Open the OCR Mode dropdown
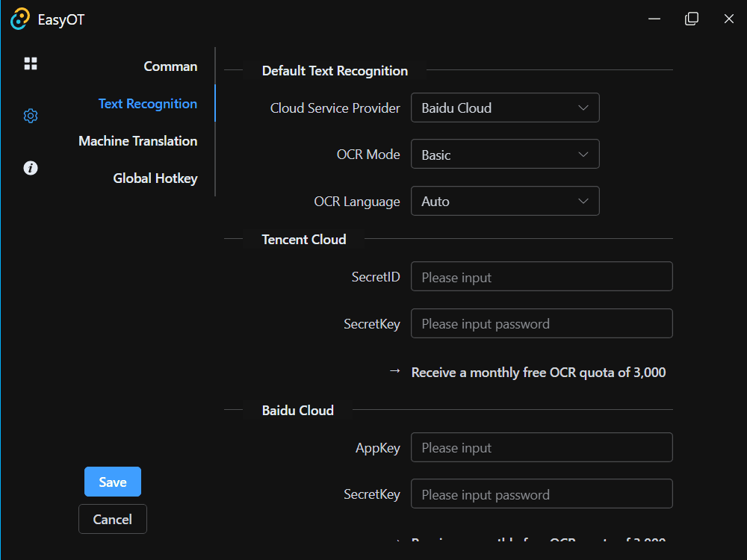This screenshot has width=747, height=560. tap(505, 155)
